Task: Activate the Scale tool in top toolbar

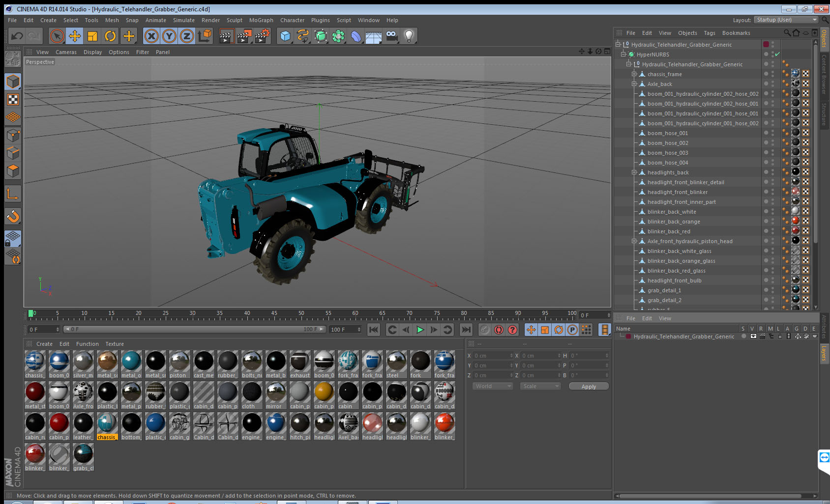Action: [x=92, y=36]
